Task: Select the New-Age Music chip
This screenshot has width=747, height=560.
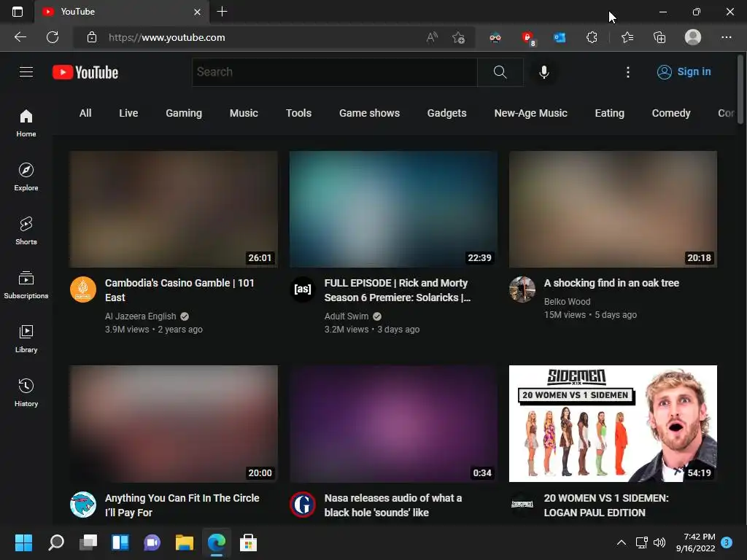Action: pyautogui.click(x=531, y=113)
